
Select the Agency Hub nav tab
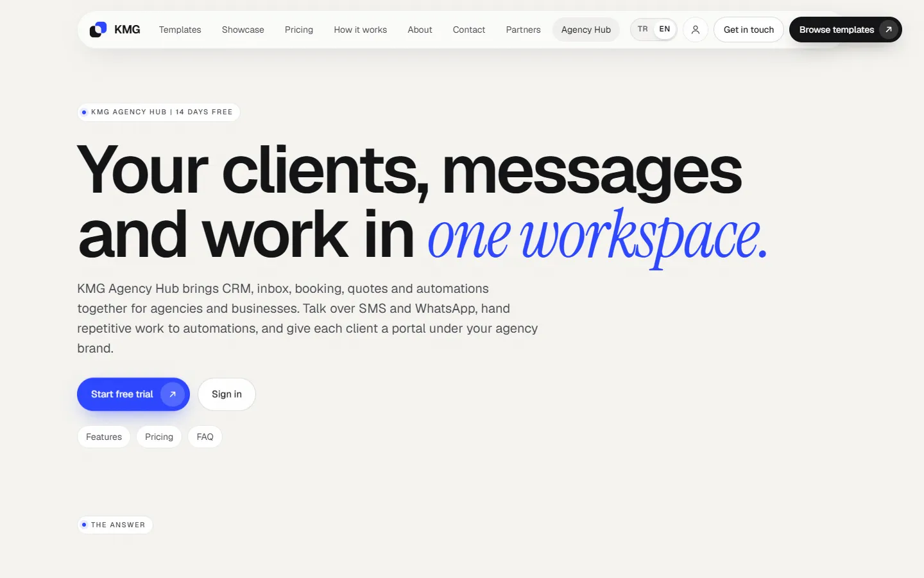click(x=586, y=30)
